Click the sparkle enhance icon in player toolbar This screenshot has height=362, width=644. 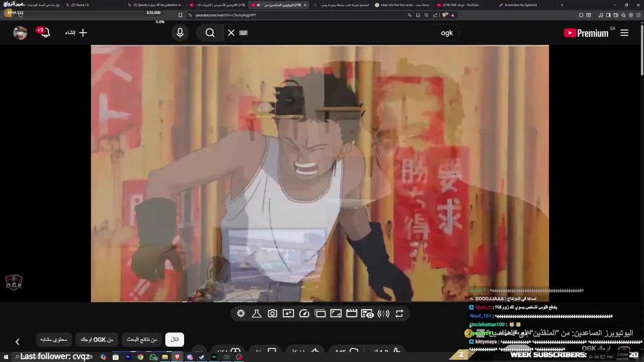coord(288,314)
